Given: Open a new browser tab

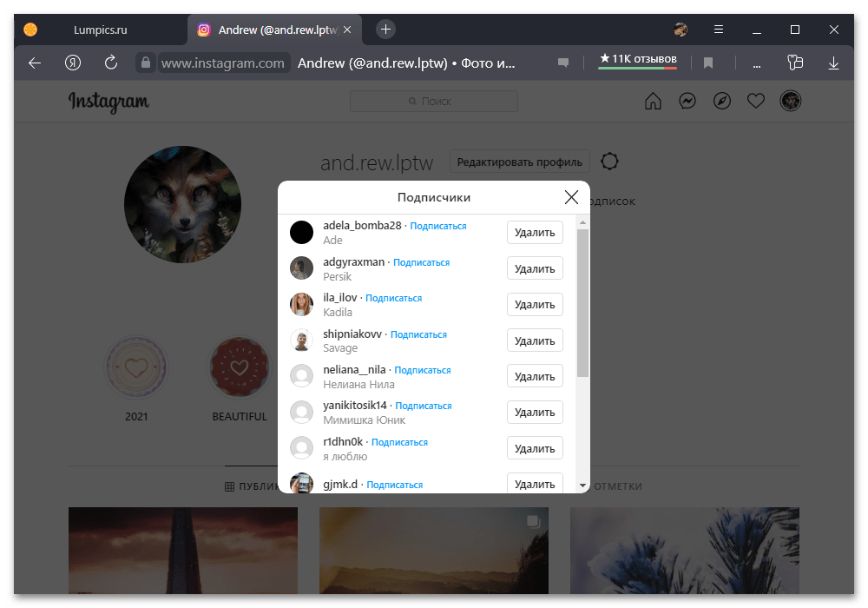Looking at the screenshot, I should coord(386,30).
